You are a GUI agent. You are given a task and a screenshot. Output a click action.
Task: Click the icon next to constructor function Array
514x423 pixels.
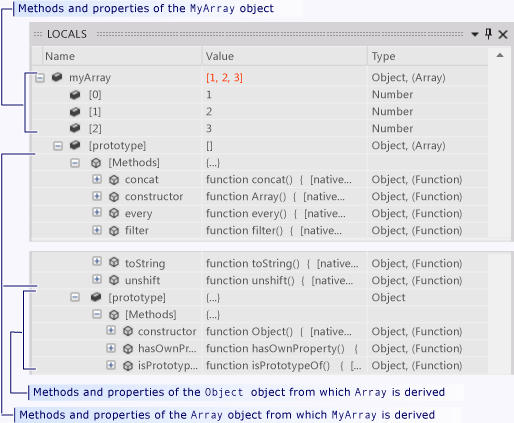(114, 197)
